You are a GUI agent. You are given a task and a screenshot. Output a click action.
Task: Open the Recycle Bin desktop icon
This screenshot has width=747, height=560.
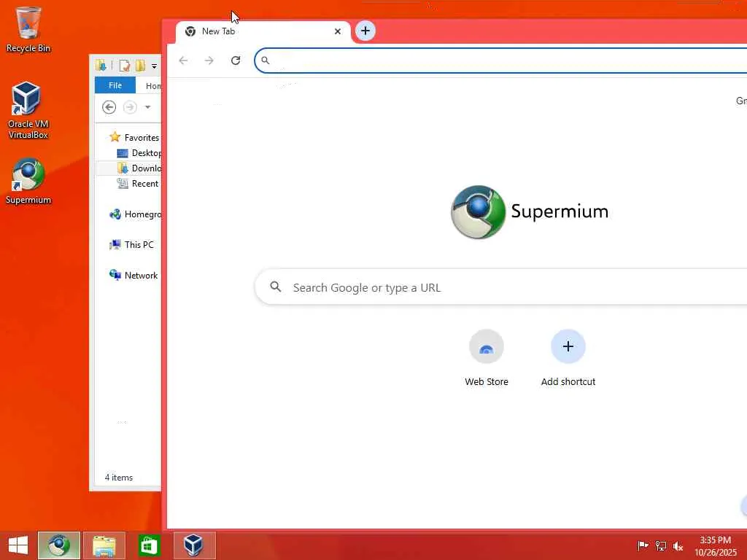coord(28,29)
